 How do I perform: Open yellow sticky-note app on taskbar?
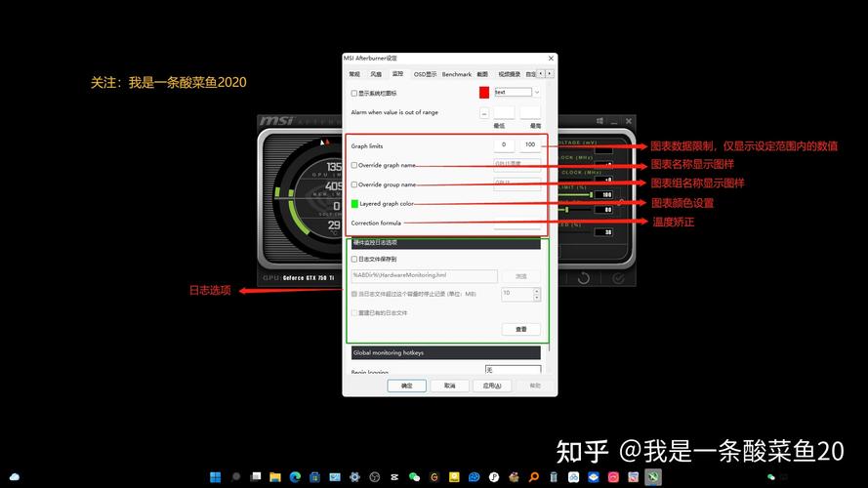pyautogui.click(x=454, y=477)
